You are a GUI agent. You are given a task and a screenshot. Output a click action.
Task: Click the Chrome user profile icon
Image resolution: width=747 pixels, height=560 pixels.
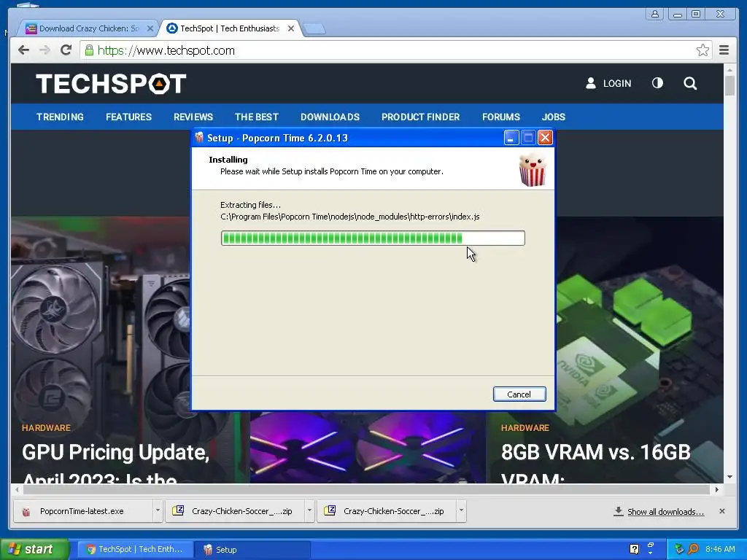click(655, 14)
